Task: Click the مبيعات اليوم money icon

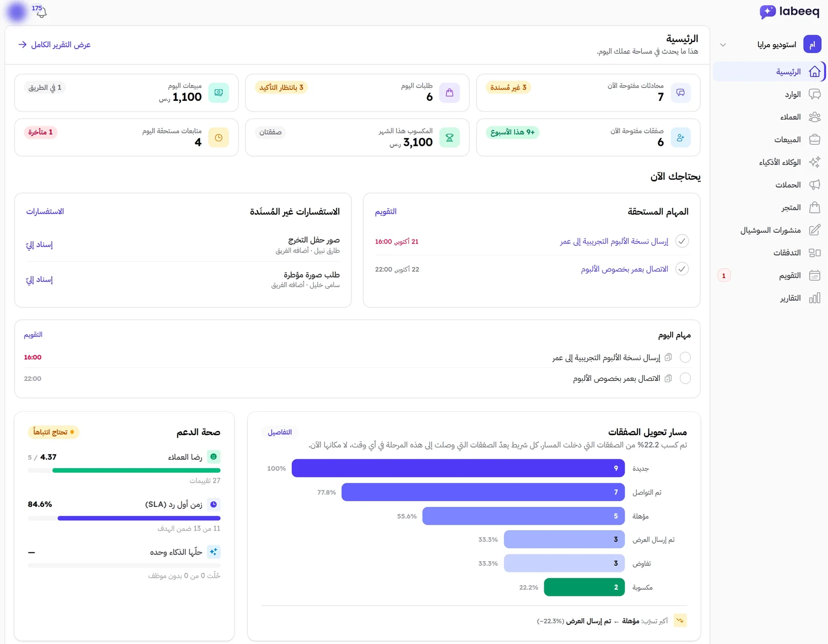Action: pyautogui.click(x=218, y=93)
